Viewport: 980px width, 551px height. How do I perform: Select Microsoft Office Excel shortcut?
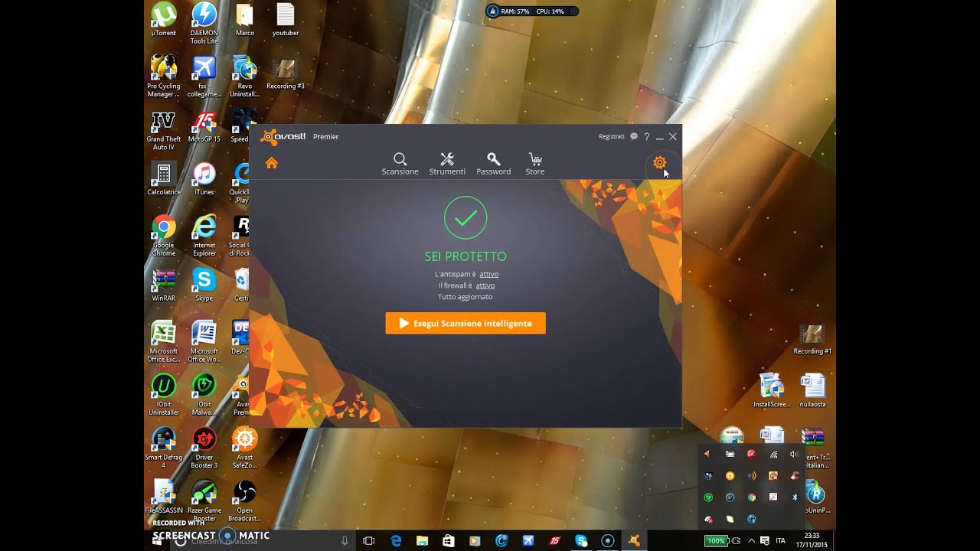click(163, 341)
